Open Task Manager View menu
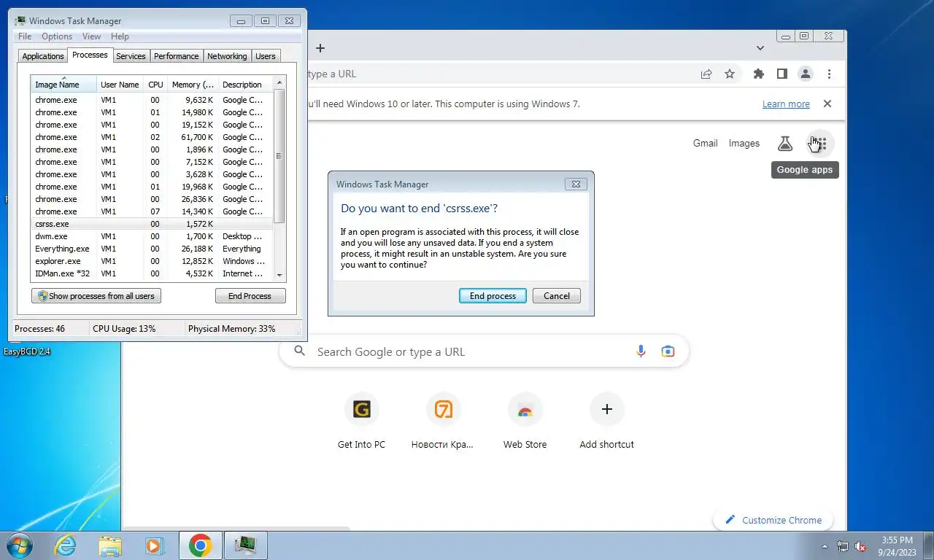This screenshot has width=934, height=560. click(x=91, y=36)
